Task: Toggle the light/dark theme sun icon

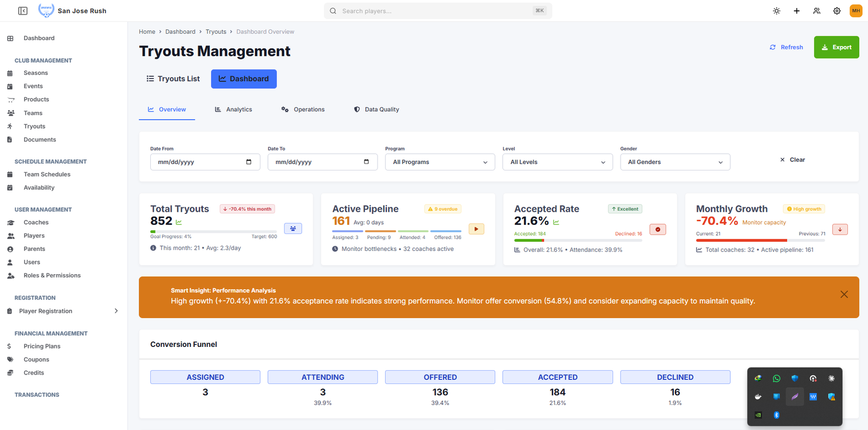Action: 776,11
